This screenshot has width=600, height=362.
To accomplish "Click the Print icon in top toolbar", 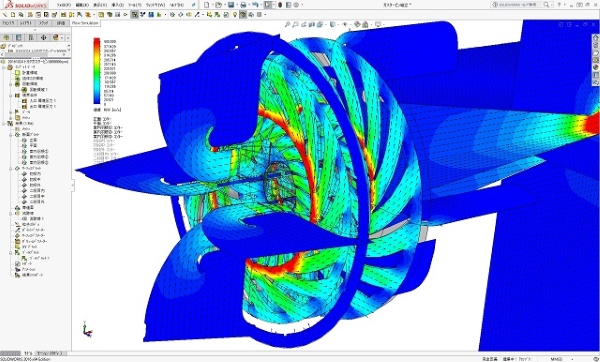I will coord(243,5).
